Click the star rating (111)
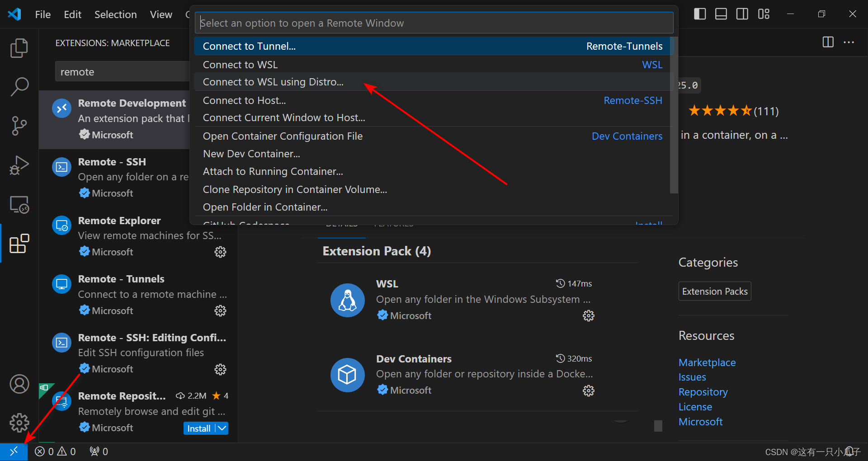Screen dimensions: 868x461 point(733,111)
